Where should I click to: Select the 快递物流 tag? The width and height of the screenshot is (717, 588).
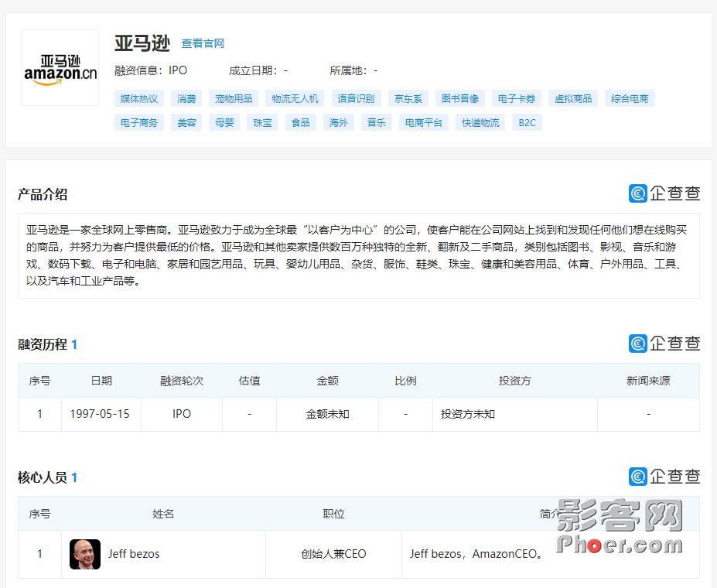coord(480,122)
